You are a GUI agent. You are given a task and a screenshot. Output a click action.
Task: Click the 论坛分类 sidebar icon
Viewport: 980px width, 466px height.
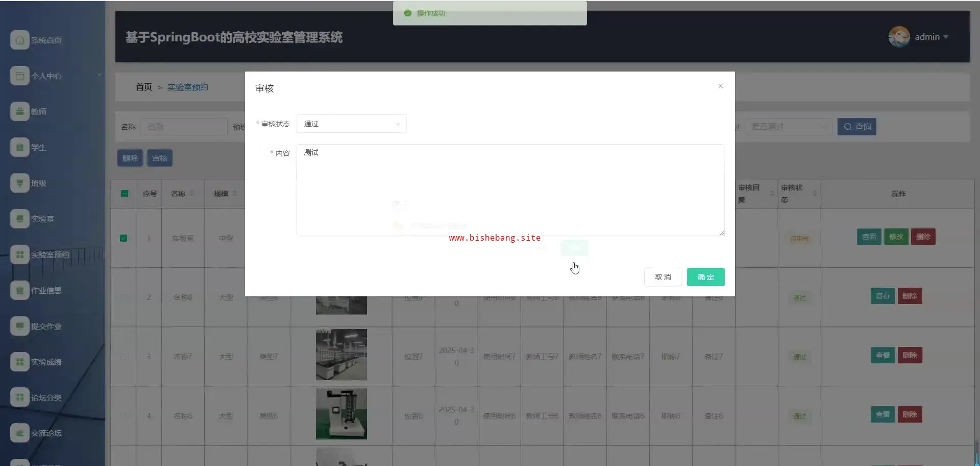point(19,397)
